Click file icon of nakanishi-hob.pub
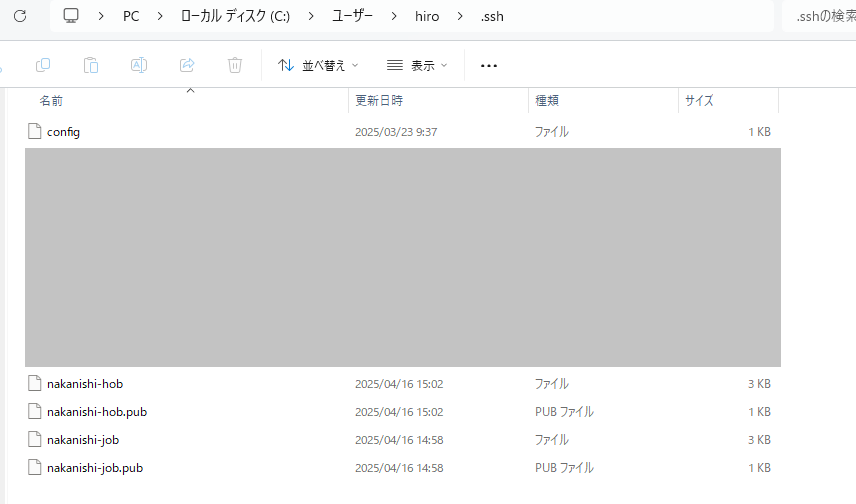The image size is (856, 504). coord(34,411)
